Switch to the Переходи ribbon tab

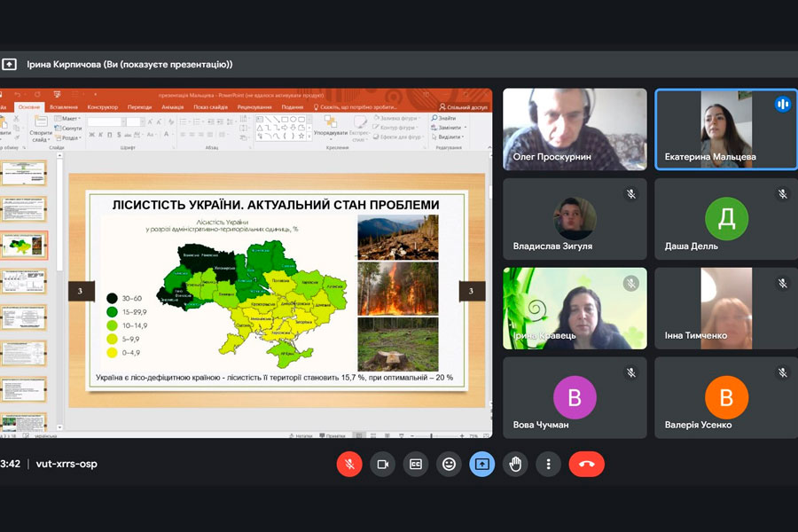[139, 107]
